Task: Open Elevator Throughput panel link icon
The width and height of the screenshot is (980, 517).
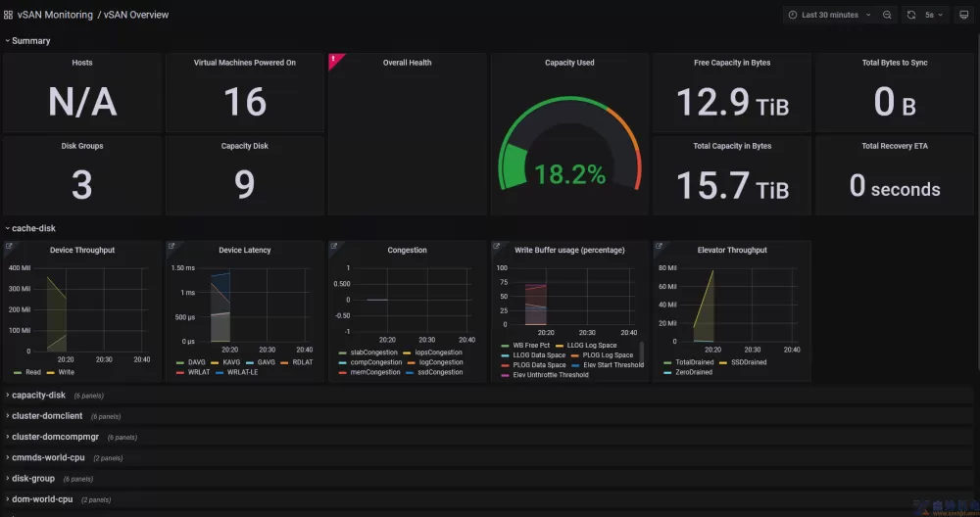Action: 659,246
